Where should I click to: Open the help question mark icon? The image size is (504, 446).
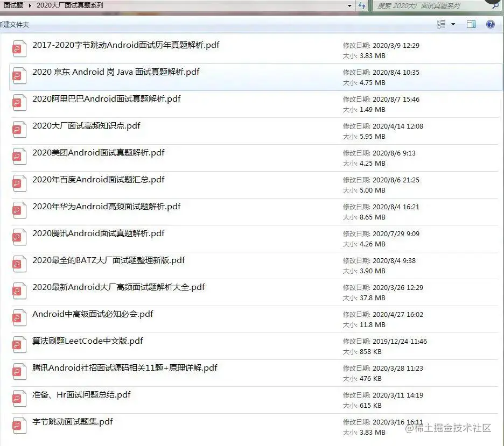coord(491,24)
